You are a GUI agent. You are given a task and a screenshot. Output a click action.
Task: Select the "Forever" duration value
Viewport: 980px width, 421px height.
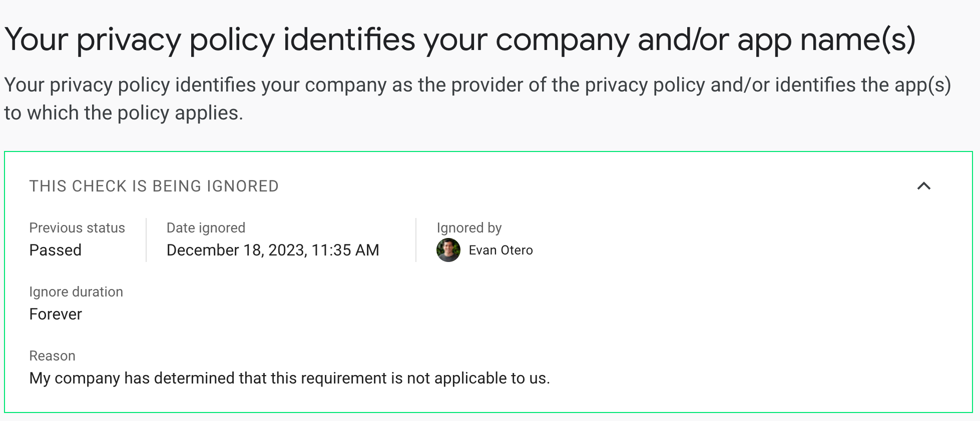[56, 314]
